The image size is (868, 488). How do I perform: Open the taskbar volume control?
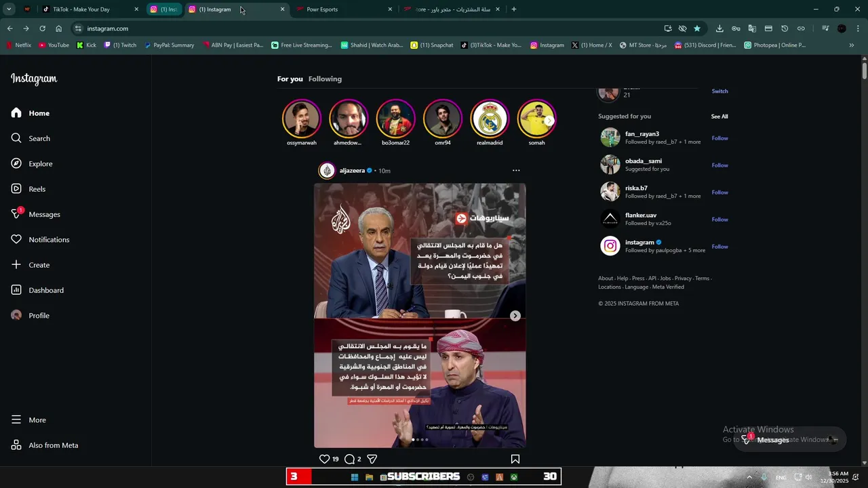tap(808, 477)
